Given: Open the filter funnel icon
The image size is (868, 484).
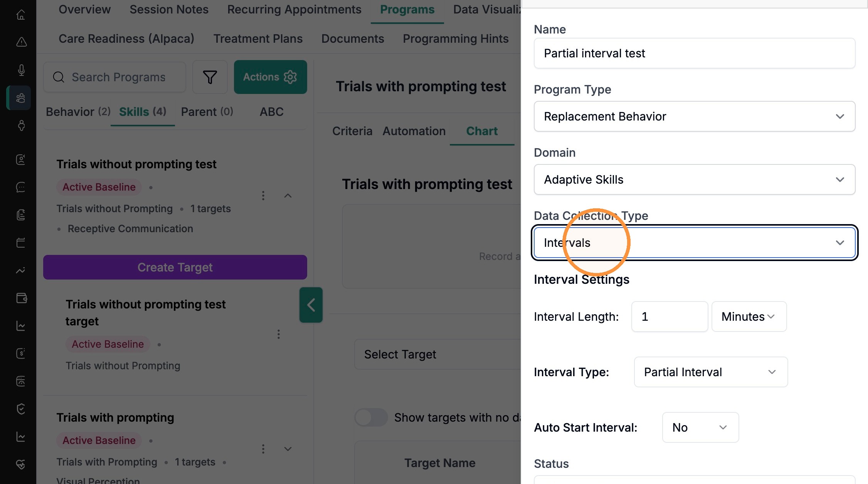Looking at the screenshot, I should point(210,77).
